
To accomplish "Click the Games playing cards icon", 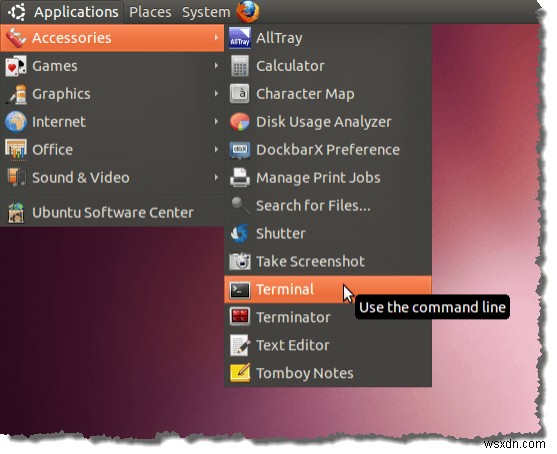I will click(x=15, y=66).
